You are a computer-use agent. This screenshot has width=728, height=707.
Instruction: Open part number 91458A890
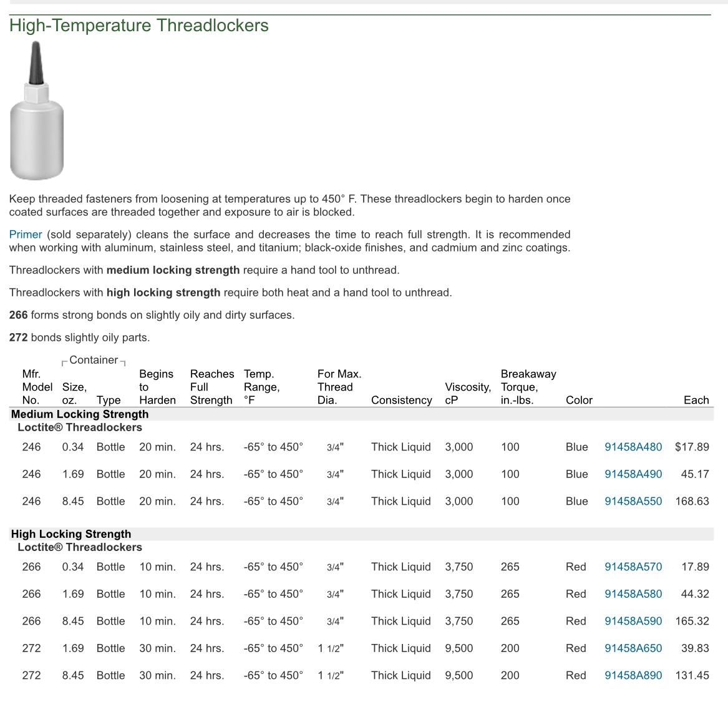[633, 675]
